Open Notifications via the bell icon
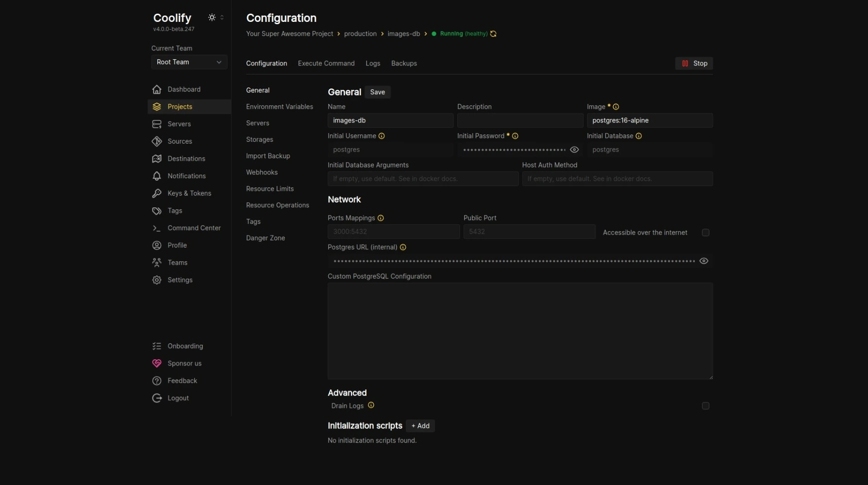Image resolution: width=868 pixels, height=485 pixels. point(156,176)
